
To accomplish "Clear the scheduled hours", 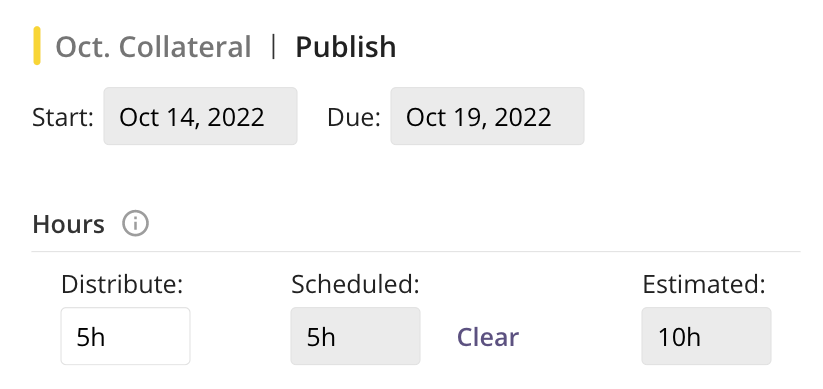I will pyautogui.click(x=488, y=337).
